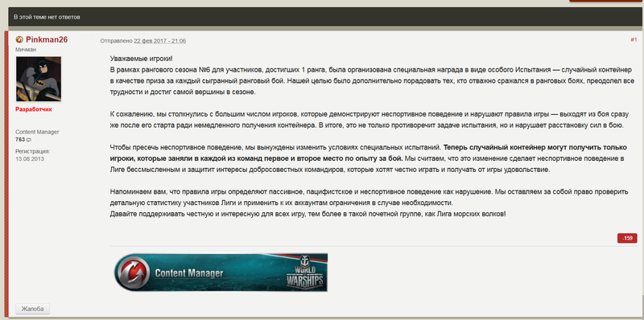Click the speech bubble icon next to 763
Viewport: 644px width, 320px height.
(x=29, y=141)
